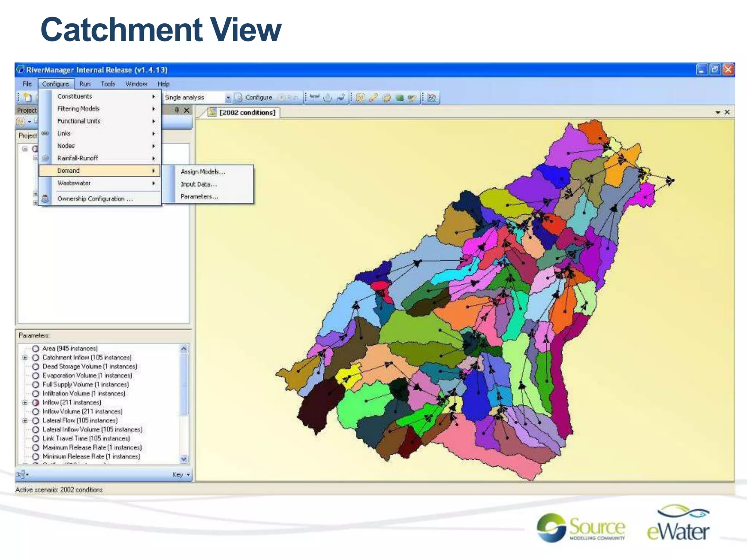The height and width of the screenshot is (560, 747).
Task: Click the New Project toolbar icon
Action: [x=28, y=97]
